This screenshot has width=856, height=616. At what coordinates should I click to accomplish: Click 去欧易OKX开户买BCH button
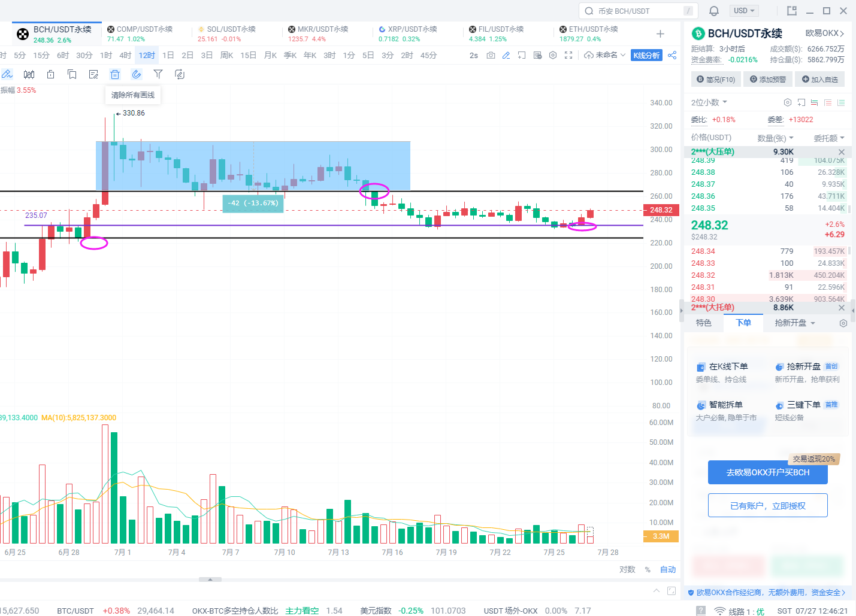coord(768,472)
